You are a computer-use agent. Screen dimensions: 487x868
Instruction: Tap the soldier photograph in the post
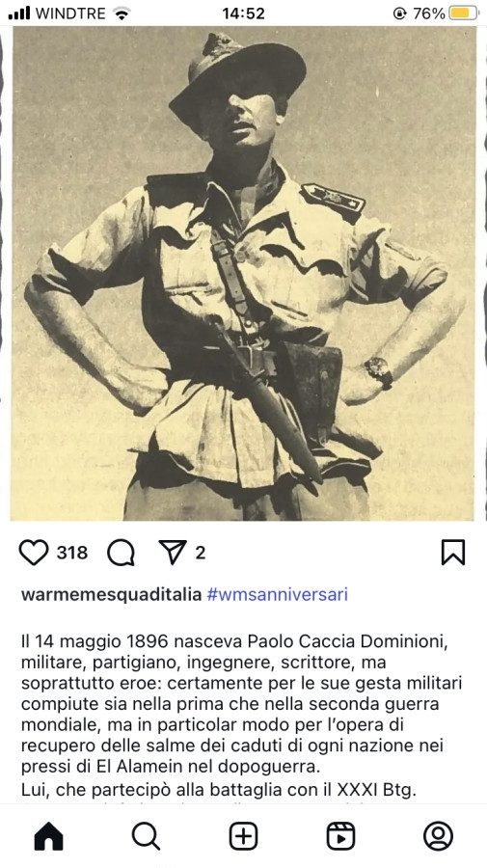pyautogui.click(x=243, y=274)
